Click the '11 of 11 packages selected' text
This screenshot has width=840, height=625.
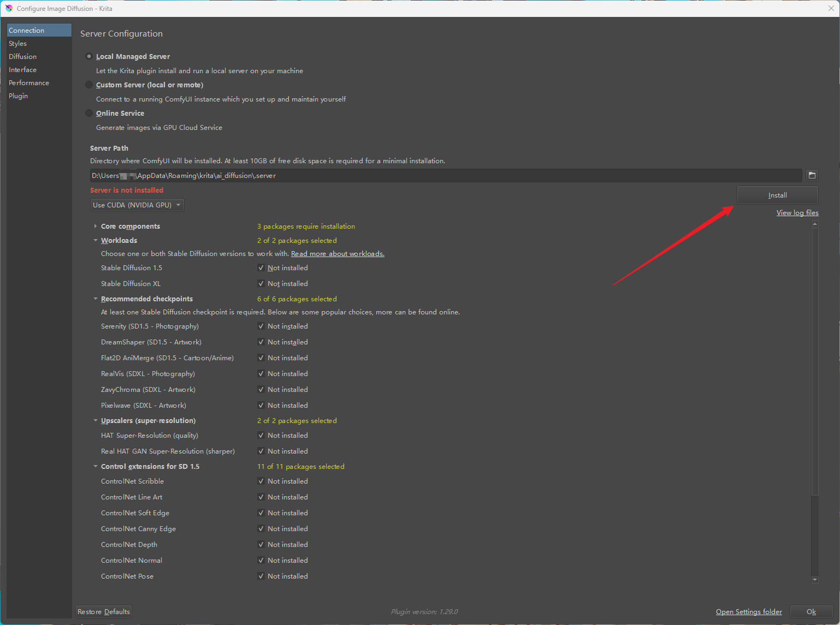pyautogui.click(x=301, y=467)
